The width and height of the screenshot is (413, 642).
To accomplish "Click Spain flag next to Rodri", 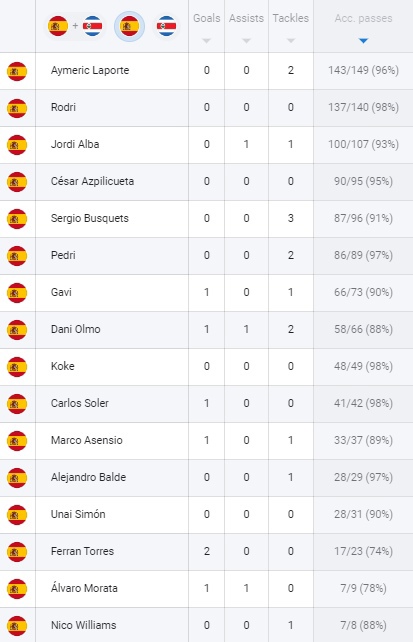I will click(17, 108).
